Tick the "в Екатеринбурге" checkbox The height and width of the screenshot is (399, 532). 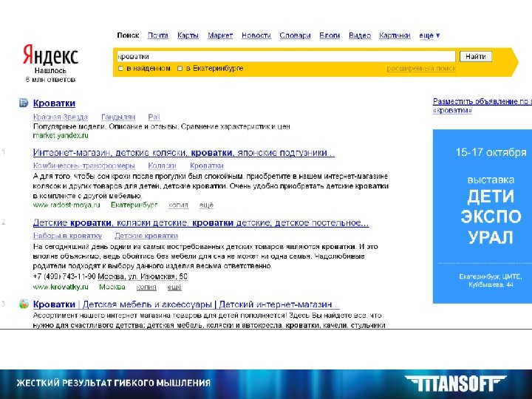(x=180, y=69)
